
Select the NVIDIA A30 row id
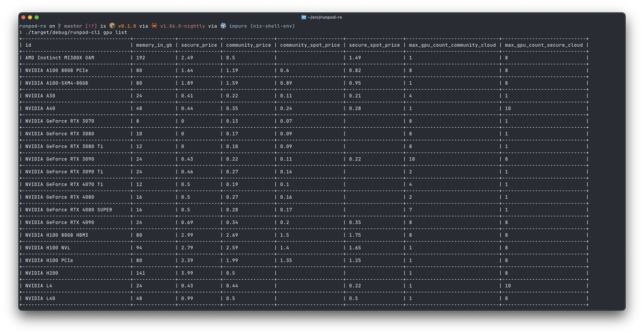pos(40,96)
